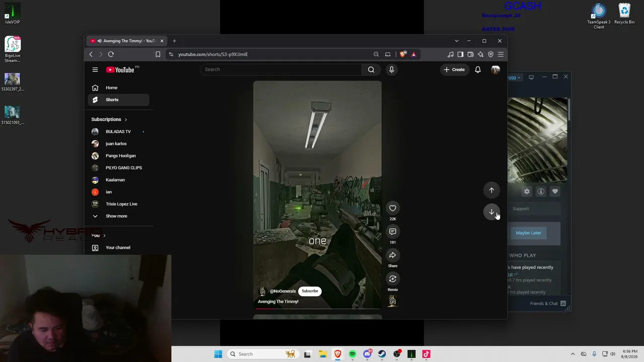This screenshot has width=644, height=362.
Task: Open the browser main menu
Action: click(501, 54)
